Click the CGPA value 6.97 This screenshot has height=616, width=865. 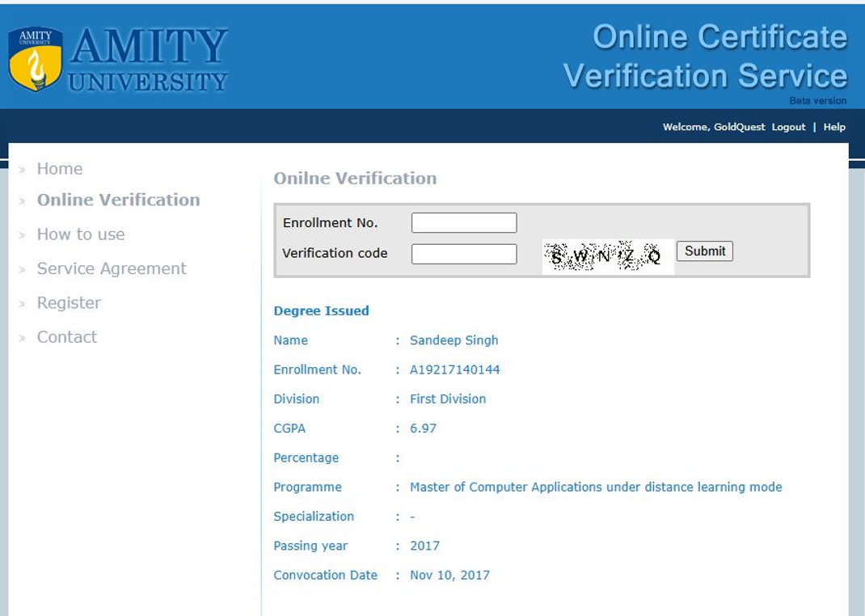pyautogui.click(x=423, y=428)
